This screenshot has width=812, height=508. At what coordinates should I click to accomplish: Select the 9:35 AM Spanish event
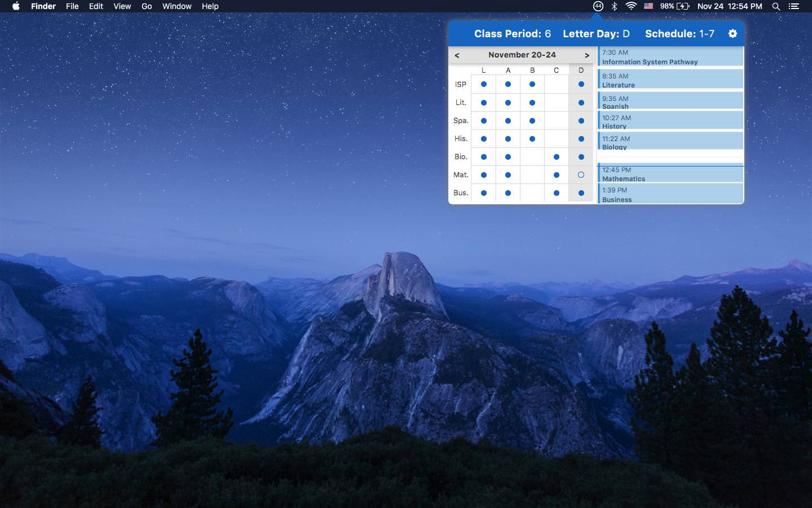670,100
